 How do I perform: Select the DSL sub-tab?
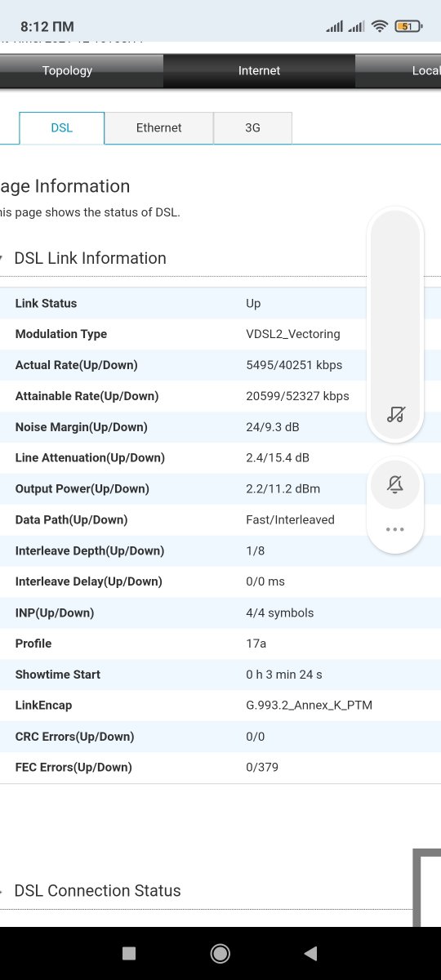pyautogui.click(x=61, y=128)
